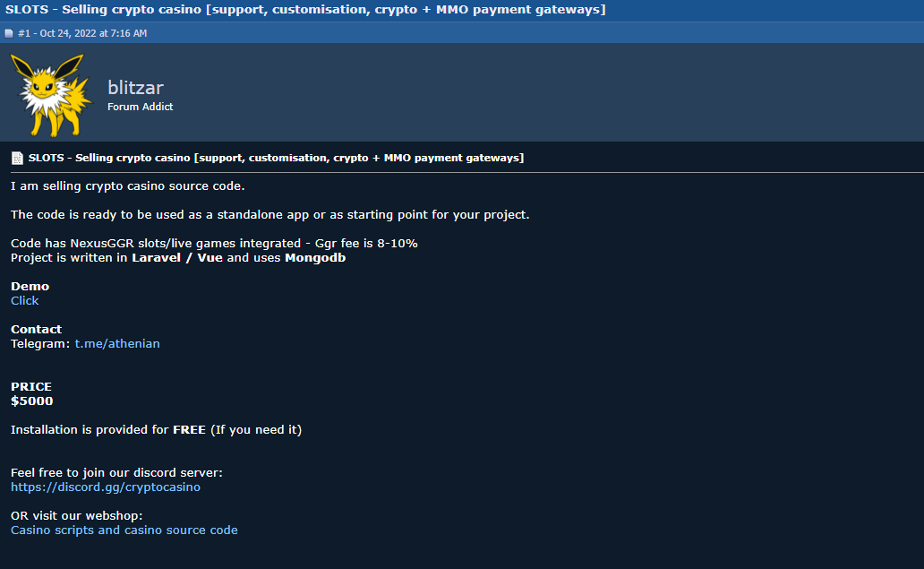Open the Demo 'Click' link
The width and height of the screenshot is (924, 569).
pyautogui.click(x=25, y=301)
